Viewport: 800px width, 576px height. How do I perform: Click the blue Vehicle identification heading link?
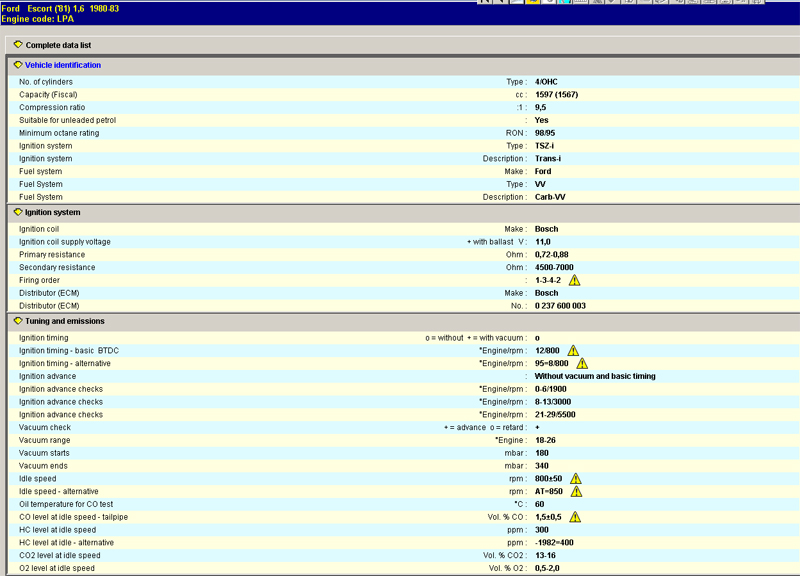62,65
